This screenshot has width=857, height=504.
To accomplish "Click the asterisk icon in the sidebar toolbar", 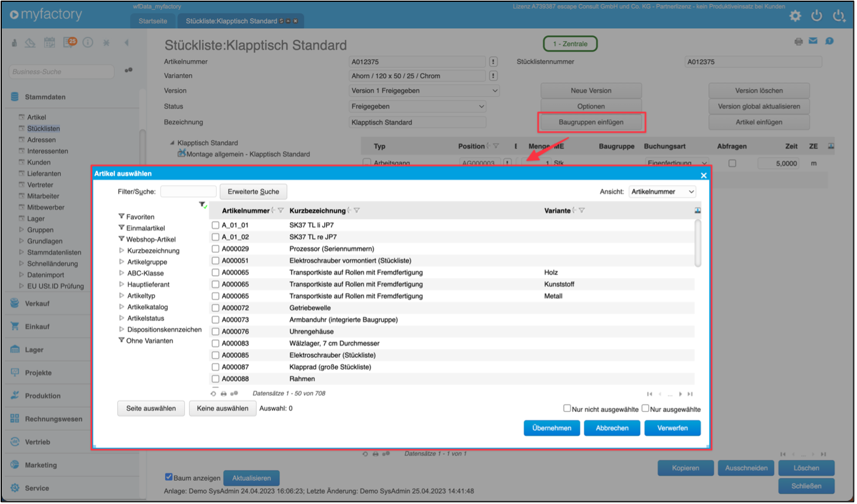I will click(106, 43).
